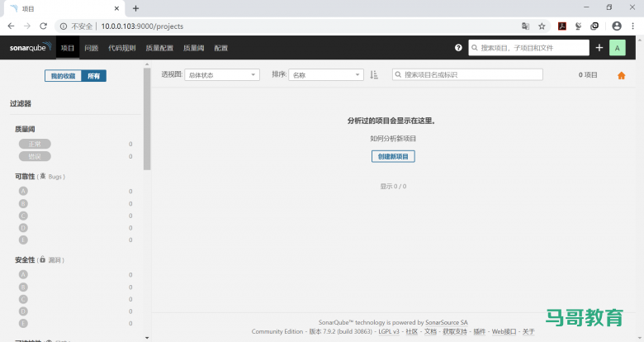Open the 代码规则 menu item
The image size is (644, 342).
[x=121, y=48]
